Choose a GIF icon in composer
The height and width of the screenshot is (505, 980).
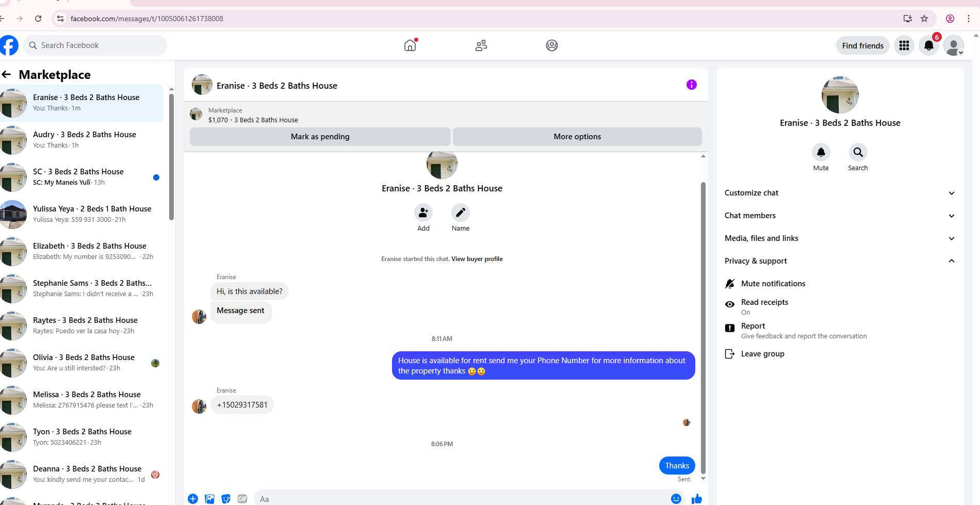pos(242,499)
